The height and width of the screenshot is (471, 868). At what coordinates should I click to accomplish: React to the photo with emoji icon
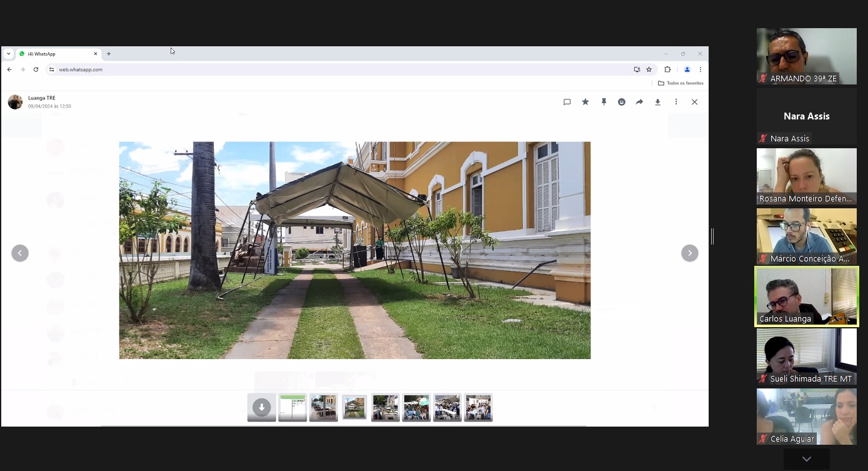(622, 102)
